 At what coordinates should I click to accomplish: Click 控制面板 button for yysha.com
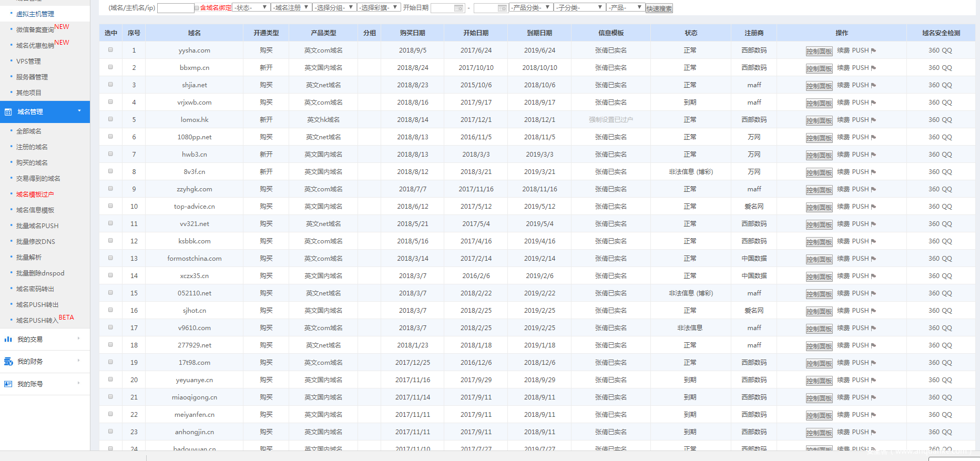[819, 51]
